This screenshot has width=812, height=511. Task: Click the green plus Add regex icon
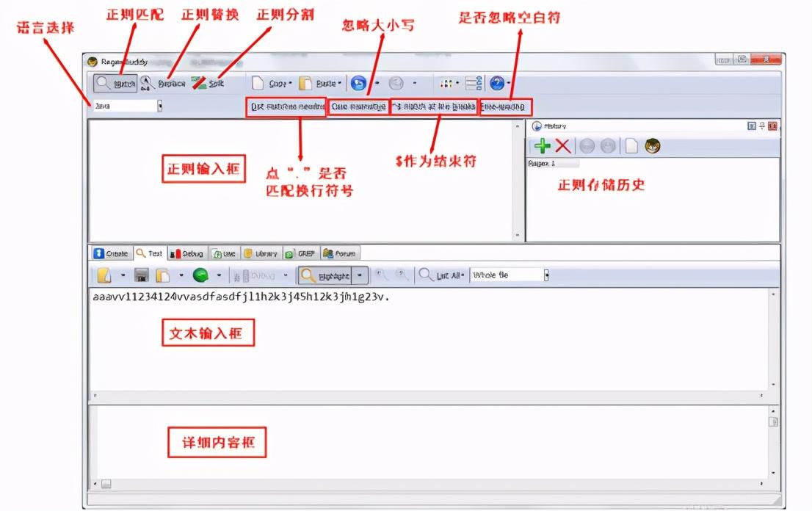543,146
